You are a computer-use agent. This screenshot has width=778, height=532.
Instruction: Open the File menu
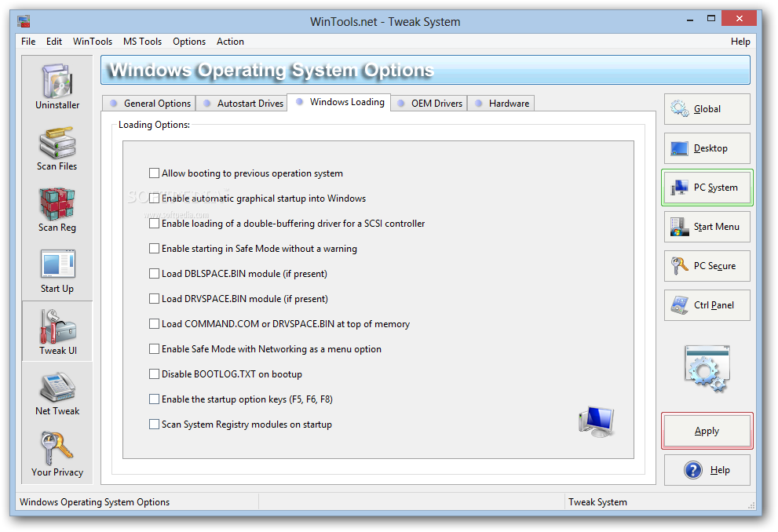click(x=28, y=42)
